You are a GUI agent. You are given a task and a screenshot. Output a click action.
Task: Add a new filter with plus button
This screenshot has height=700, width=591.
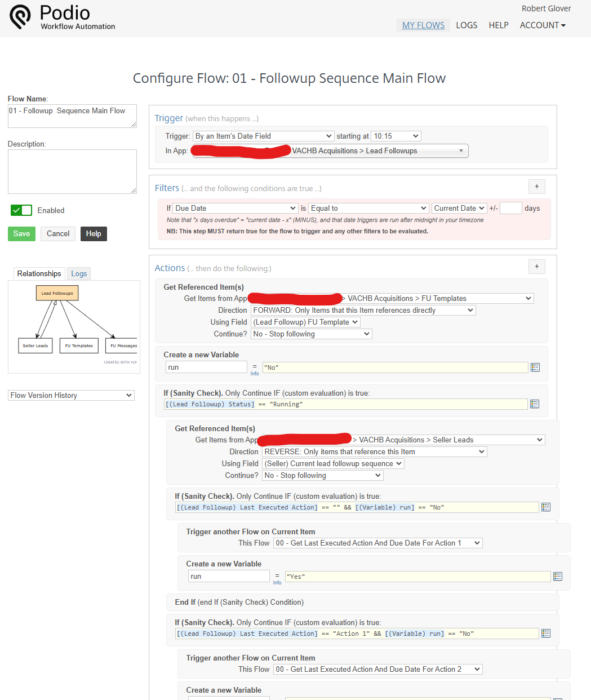(x=536, y=187)
